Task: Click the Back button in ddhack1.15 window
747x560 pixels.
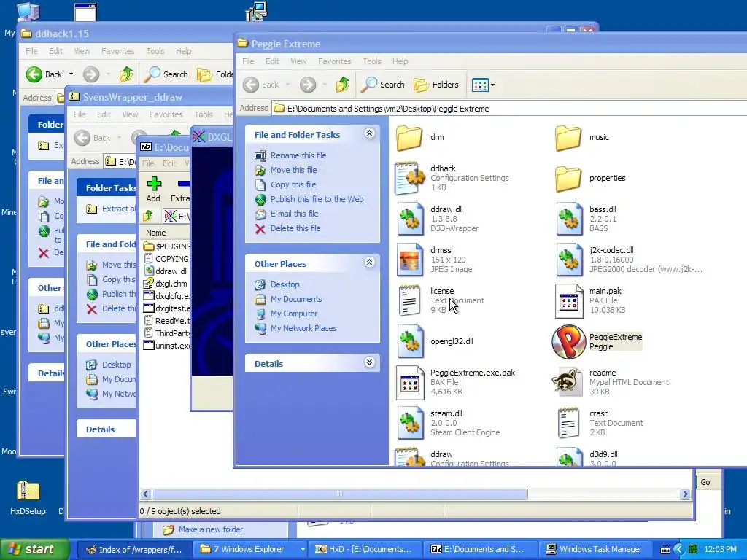Action: tap(44, 74)
